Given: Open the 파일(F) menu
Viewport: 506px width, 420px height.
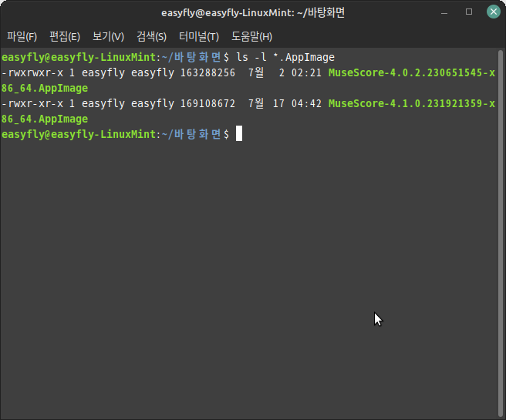Looking at the screenshot, I should click(x=22, y=36).
